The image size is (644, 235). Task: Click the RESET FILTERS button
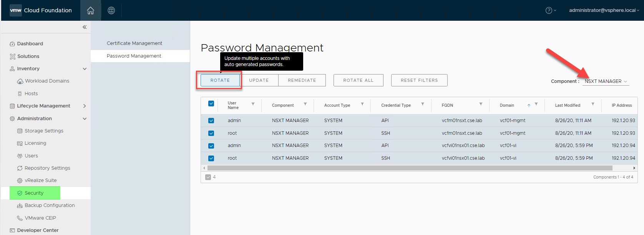click(419, 80)
